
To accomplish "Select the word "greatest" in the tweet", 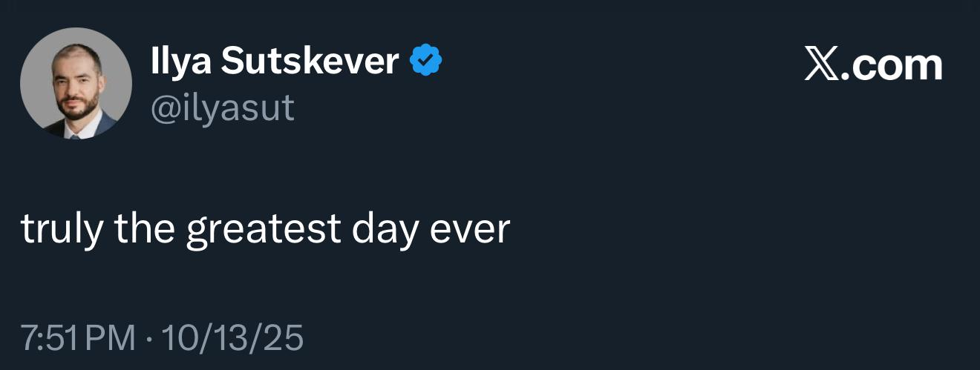I will point(263,229).
